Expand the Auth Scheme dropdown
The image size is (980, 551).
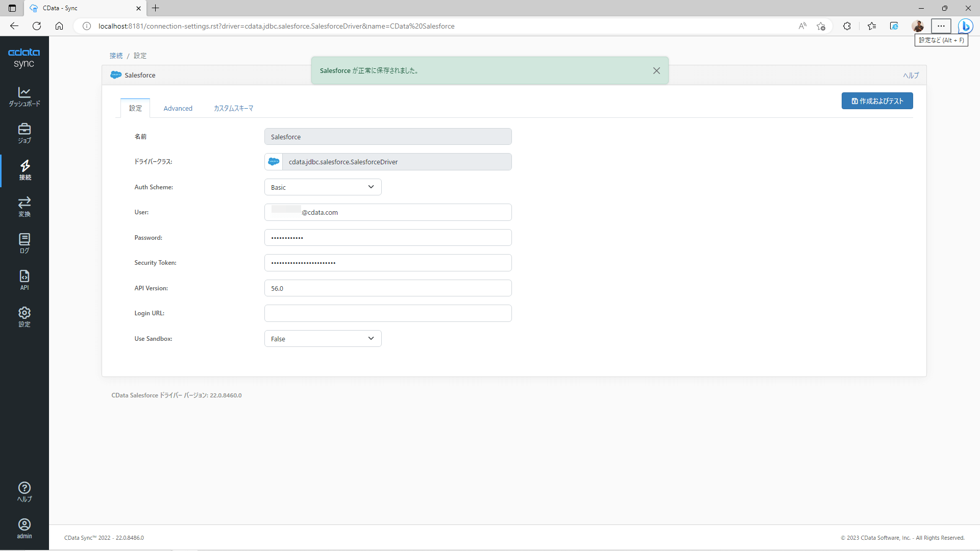click(323, 187)
